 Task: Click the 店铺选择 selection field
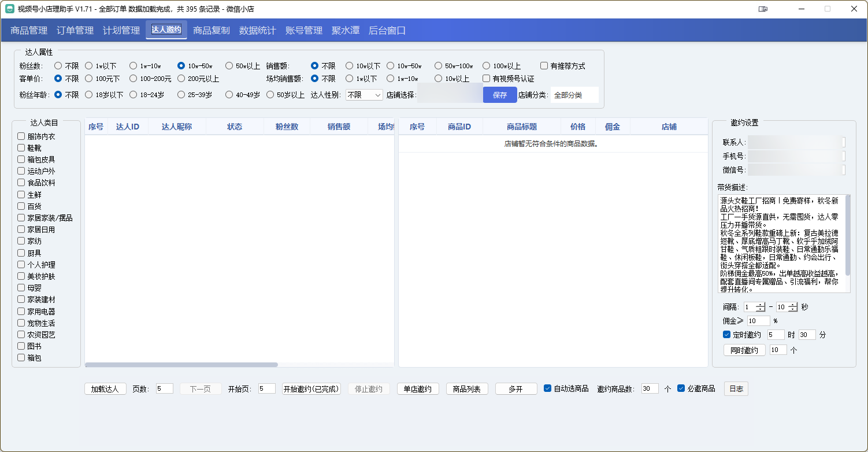pos(450,94)
